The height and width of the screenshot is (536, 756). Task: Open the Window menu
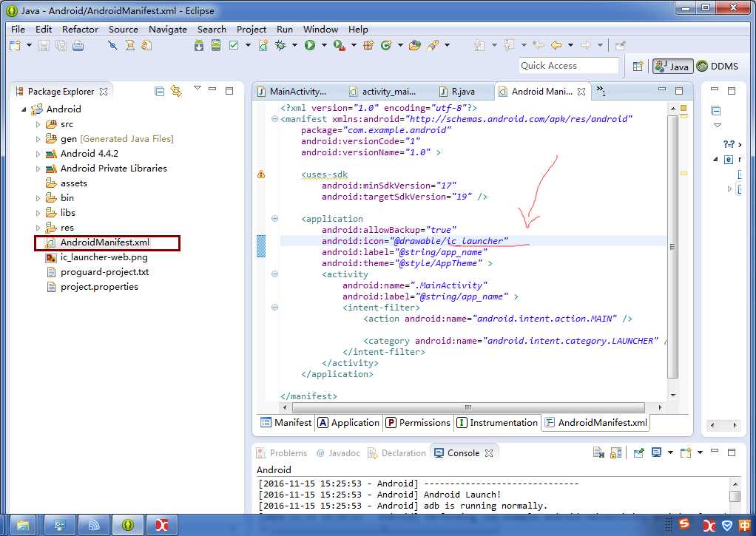320,30
